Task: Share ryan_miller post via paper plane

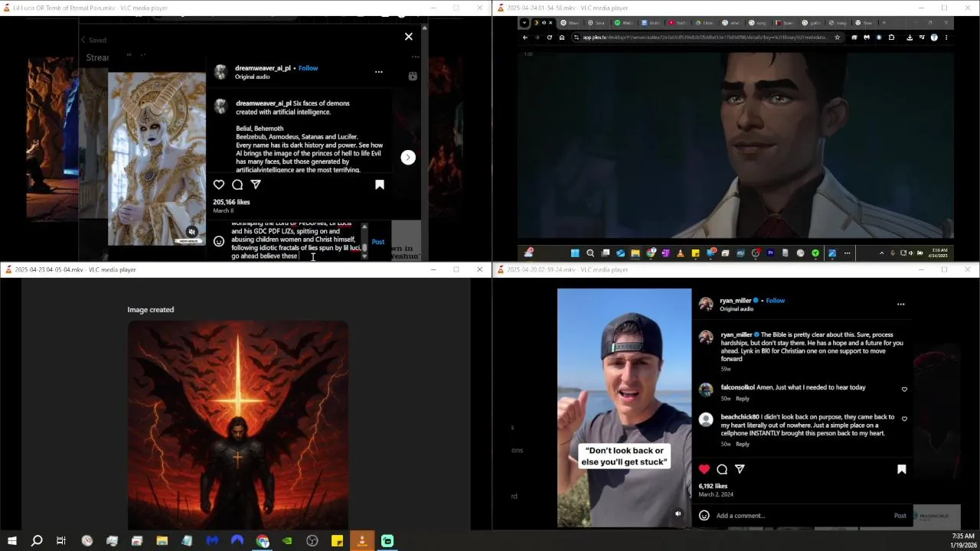Action: [x=740, y=469]
